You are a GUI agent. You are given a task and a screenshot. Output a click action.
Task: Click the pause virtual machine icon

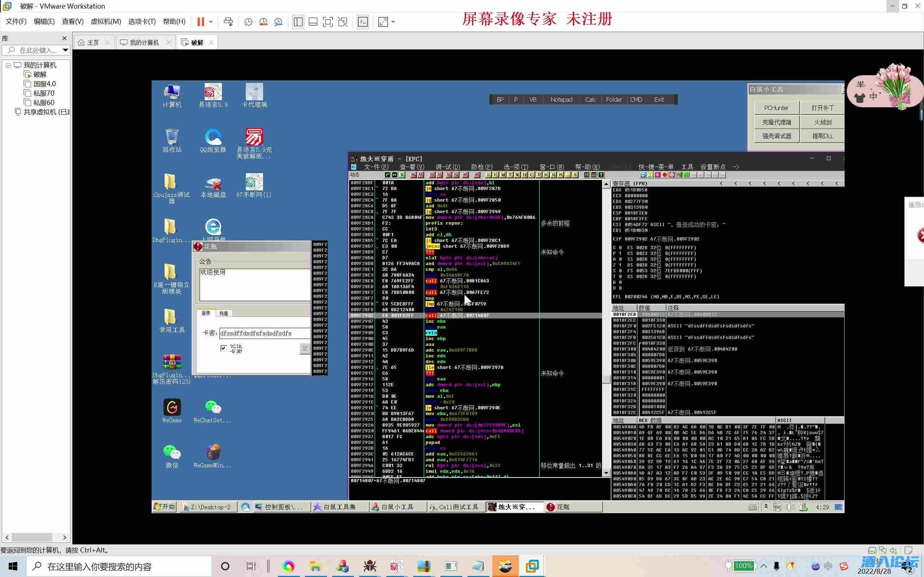200,22
